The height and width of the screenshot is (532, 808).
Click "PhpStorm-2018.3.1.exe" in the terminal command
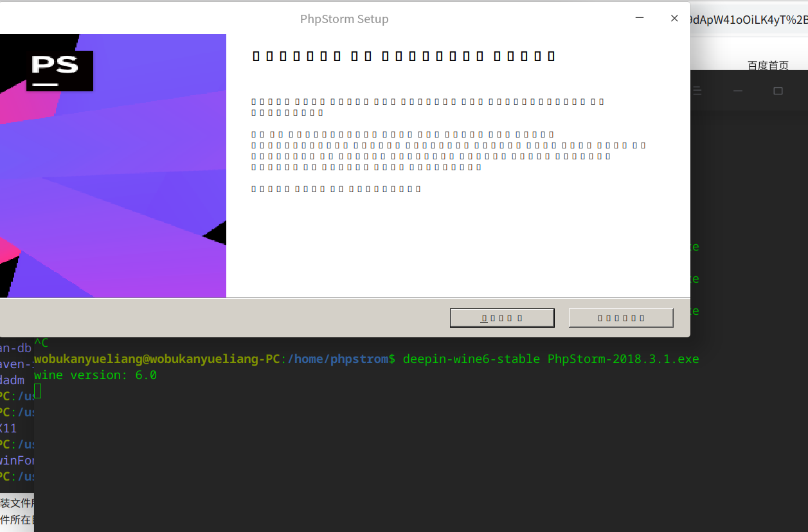623,359
